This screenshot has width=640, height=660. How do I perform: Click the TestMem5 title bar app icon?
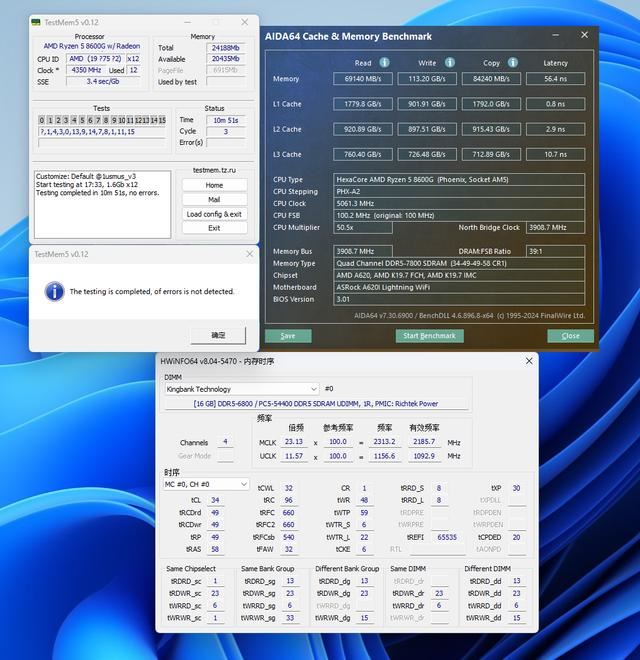click(36, 21)
